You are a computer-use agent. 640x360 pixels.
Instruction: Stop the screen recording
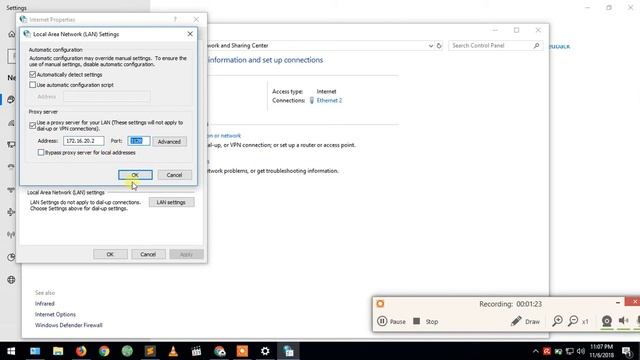tap(425, 321)
